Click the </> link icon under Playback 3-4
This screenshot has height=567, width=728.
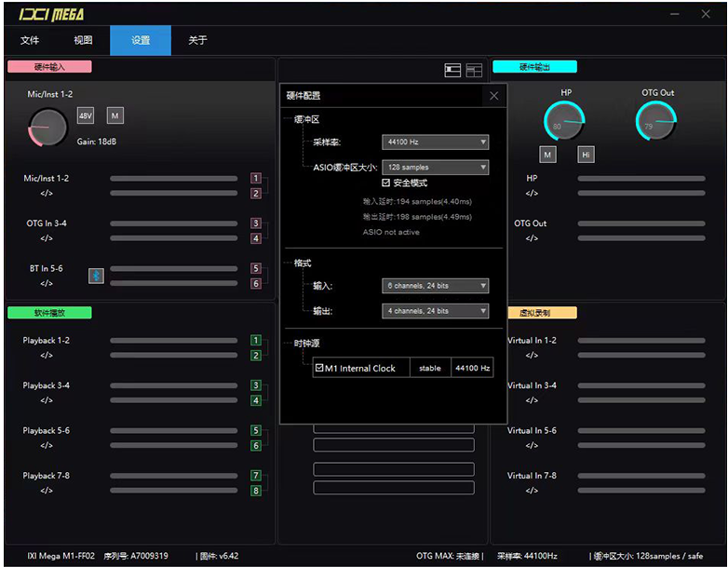47,400
